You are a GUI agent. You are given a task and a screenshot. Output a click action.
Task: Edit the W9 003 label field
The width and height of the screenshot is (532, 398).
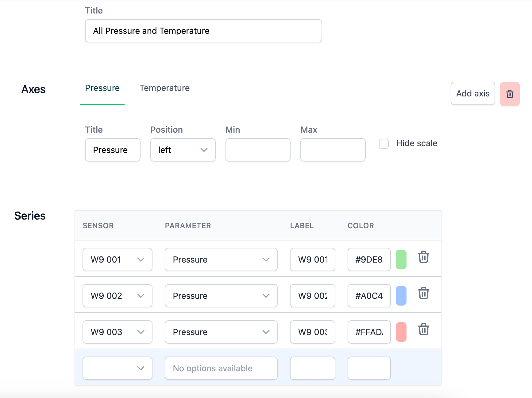pos(312,332)
